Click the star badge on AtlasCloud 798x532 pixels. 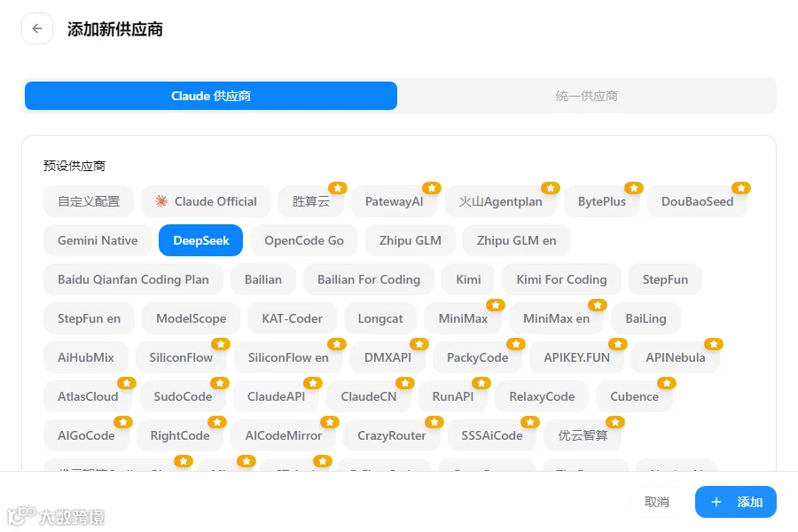126,383
